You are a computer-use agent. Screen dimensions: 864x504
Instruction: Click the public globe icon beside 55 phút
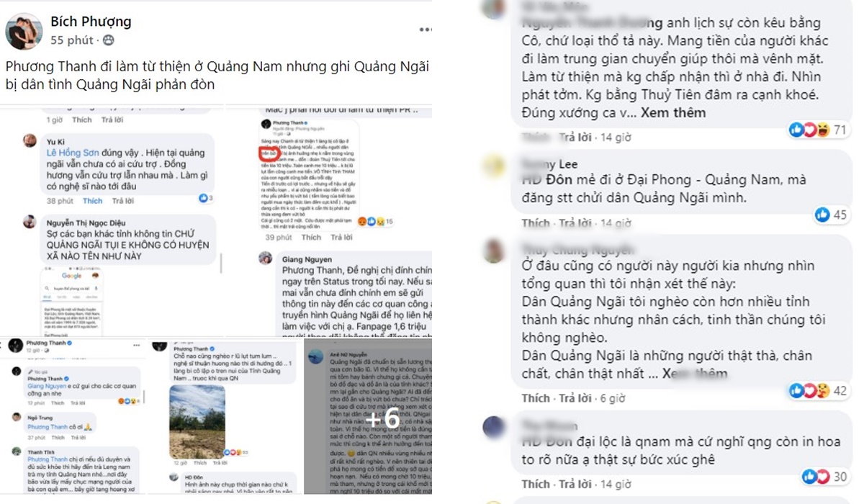coord(109,40)
